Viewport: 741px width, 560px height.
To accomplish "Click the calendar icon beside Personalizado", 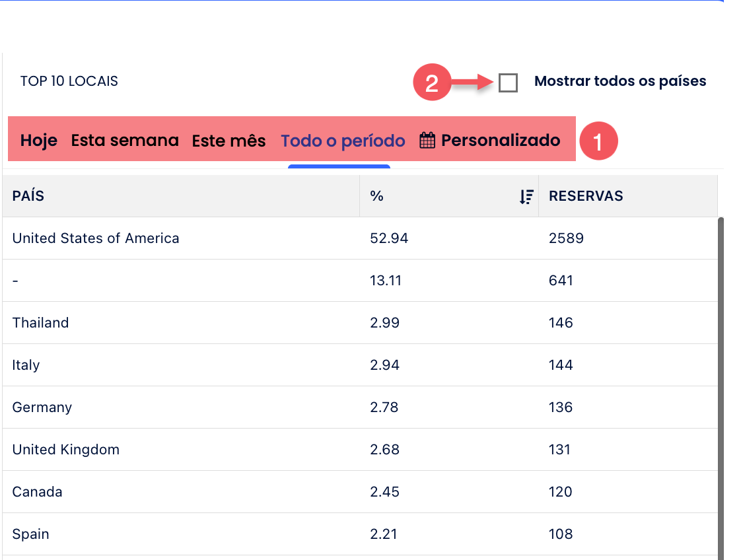I will [427, 141].
